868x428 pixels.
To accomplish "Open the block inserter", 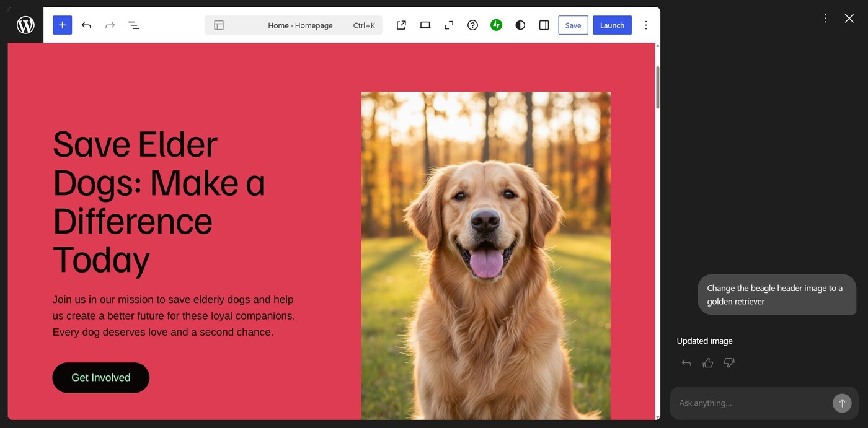I will pyautogui.click(x=61, y=25).
